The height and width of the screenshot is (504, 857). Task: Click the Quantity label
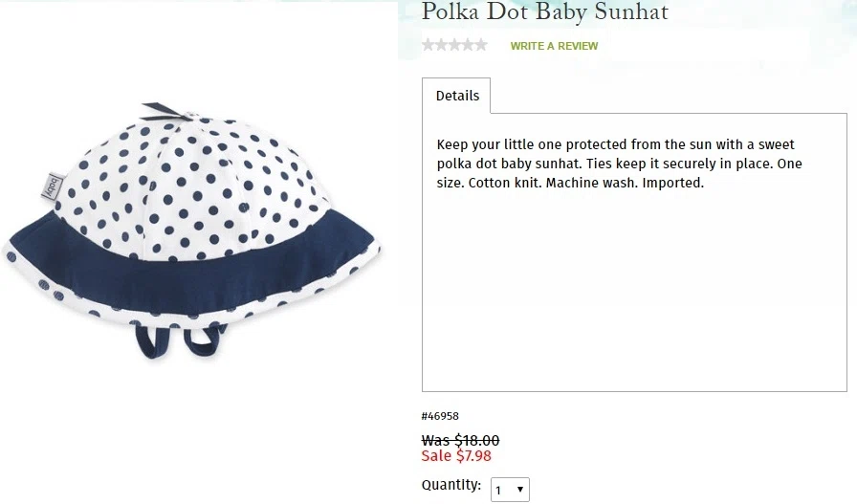point(451,485)
